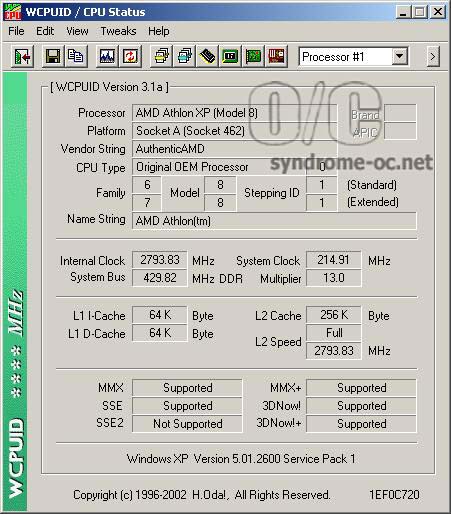Viewport: 451px width, 514px height.
Task: Click the MMX Supported field
Action: point(187,388)
